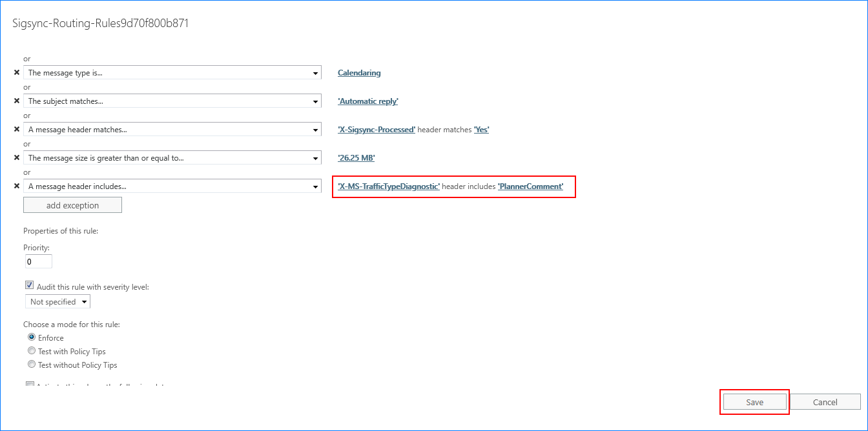Delete the 'message header matches' exception

pos(17,130)
